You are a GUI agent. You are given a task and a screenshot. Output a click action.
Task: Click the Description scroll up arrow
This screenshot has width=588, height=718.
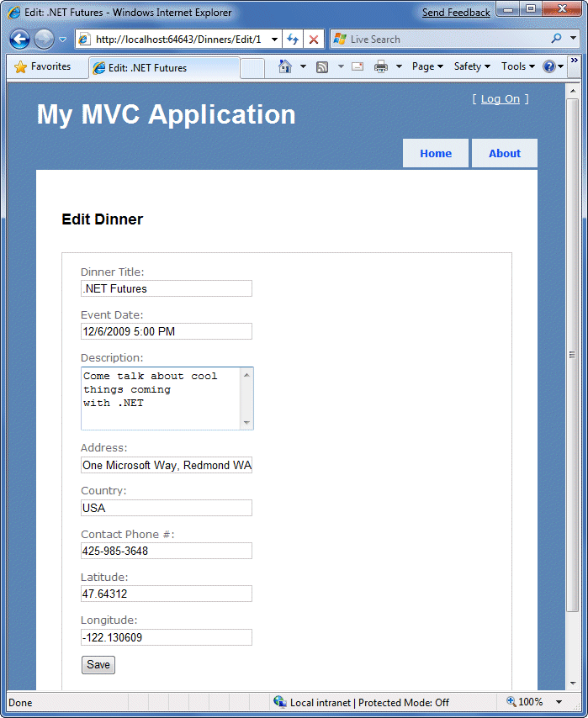tap(246, 375)
